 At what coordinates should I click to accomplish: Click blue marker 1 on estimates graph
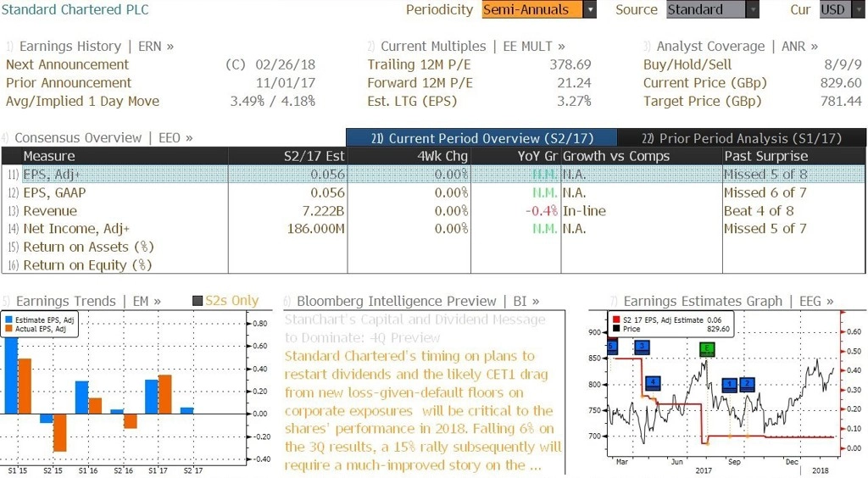click(730, 385)
